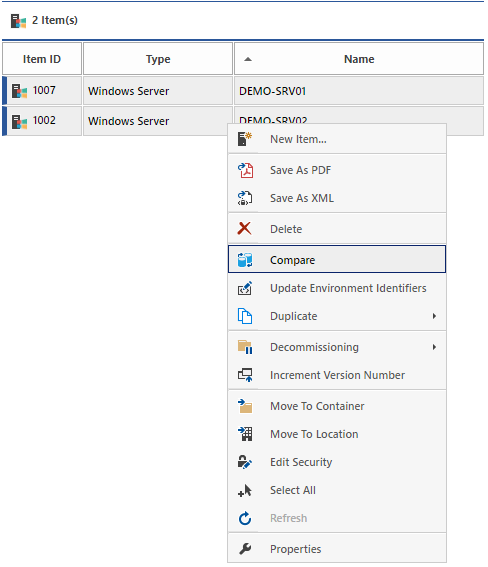Click the Edit Security lock icon
Image resolution: width=488 pixels, height=567 pixels.
click(x=245, y=462)
